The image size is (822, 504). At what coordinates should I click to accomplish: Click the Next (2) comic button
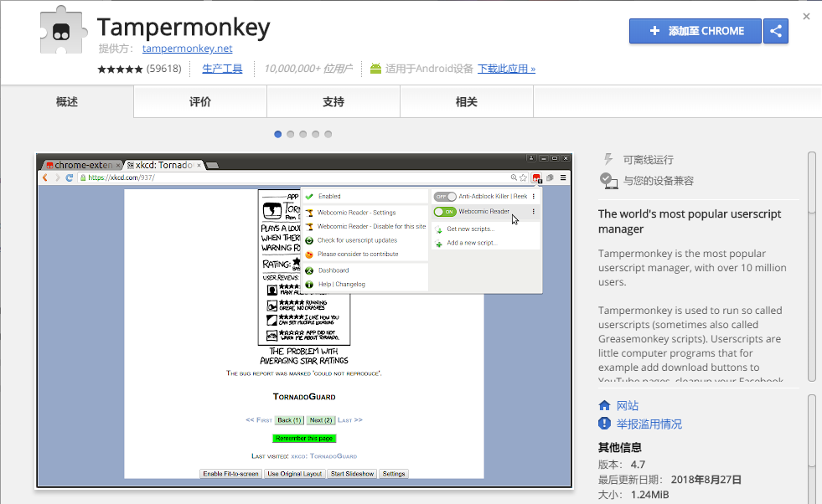coord(321,420)
